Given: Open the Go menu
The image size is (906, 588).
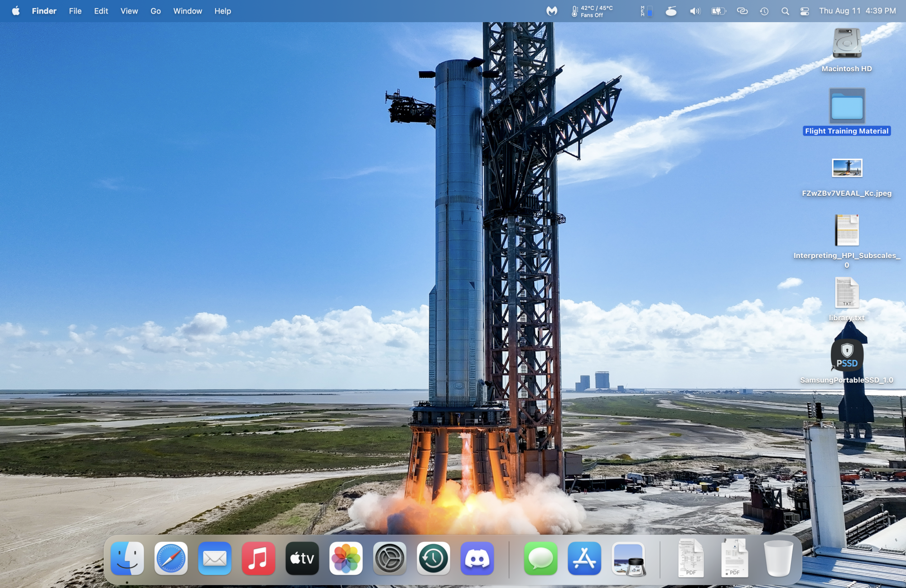Looking at the screenshot, I should pyautogui.click(x=155, y=11).
